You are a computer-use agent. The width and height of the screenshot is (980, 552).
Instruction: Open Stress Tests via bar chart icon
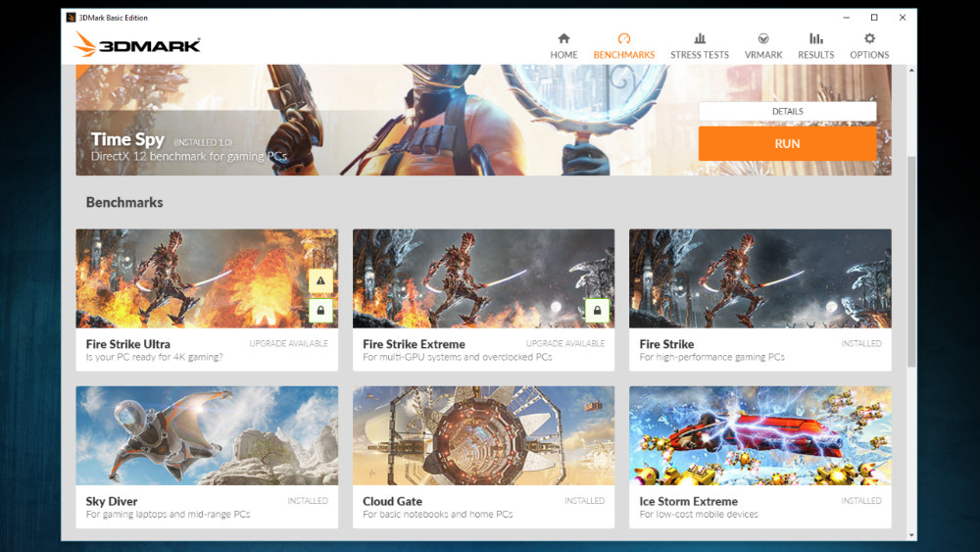click(699, 39)
